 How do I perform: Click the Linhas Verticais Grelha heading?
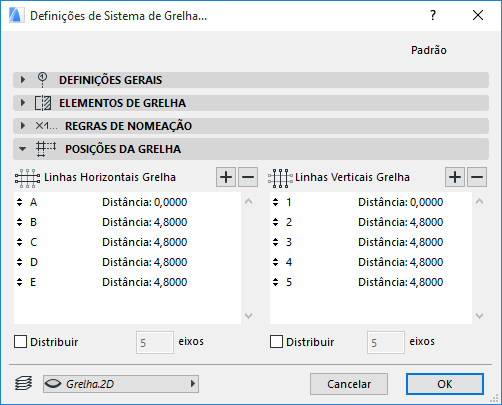(352, 177)
